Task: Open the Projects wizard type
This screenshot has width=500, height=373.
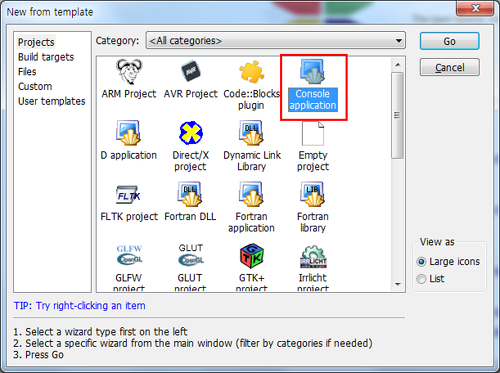Action: click(36, 42)
